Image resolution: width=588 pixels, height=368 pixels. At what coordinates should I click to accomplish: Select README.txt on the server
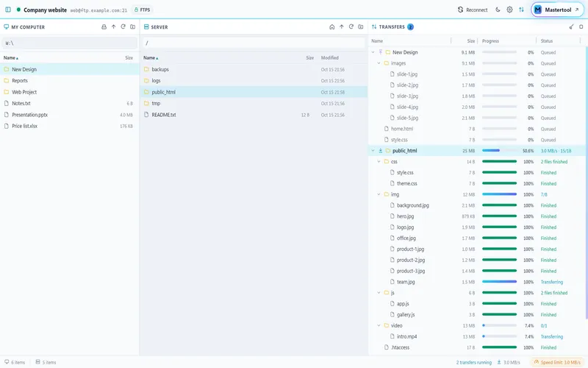[254, 115]
